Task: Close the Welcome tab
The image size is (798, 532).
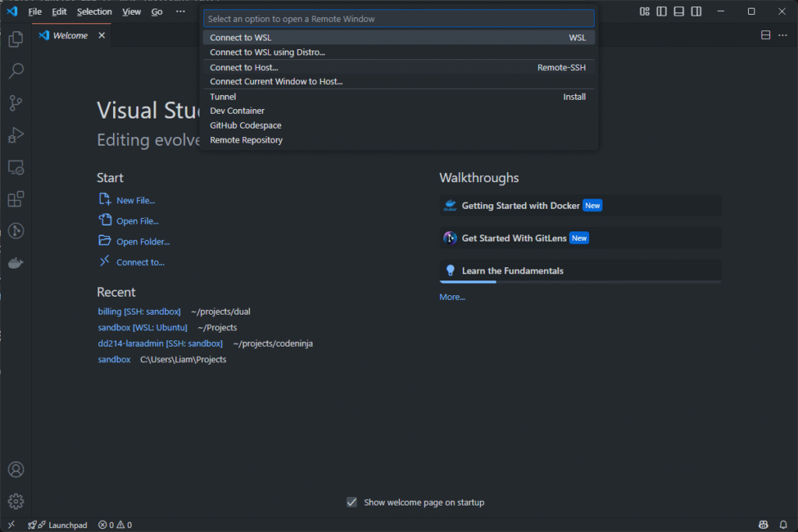Action: (x=102, y=35)
